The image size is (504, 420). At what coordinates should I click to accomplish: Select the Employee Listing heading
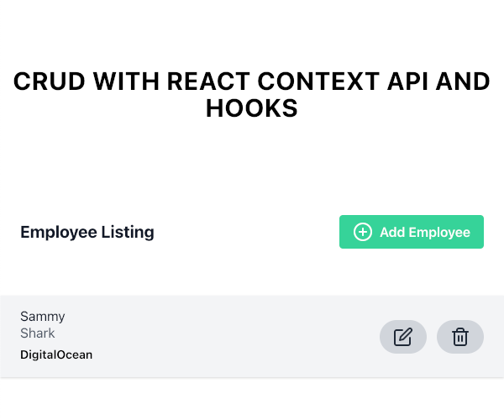[x=87, y=232]
